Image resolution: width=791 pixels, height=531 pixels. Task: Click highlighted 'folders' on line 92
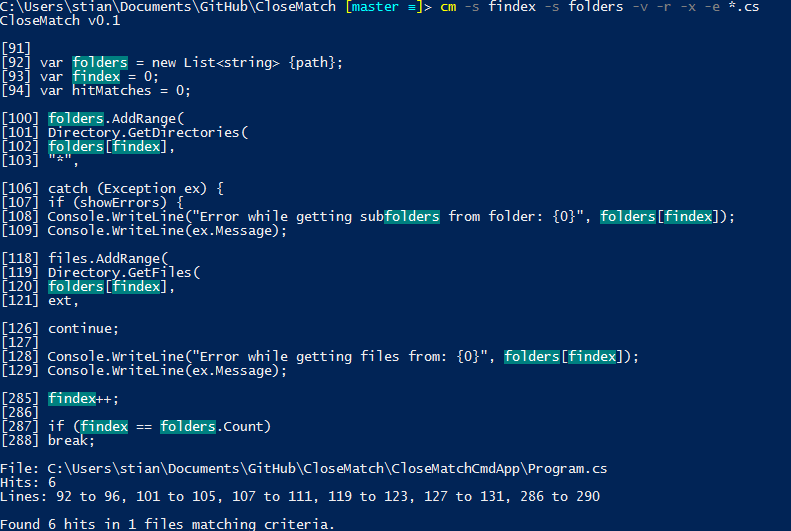(100, 63)
